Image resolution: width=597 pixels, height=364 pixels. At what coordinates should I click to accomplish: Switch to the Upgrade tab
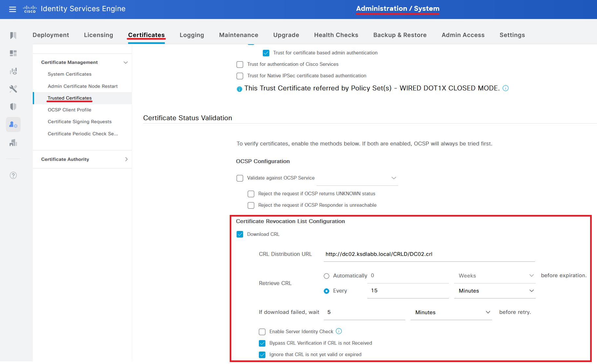286,35
